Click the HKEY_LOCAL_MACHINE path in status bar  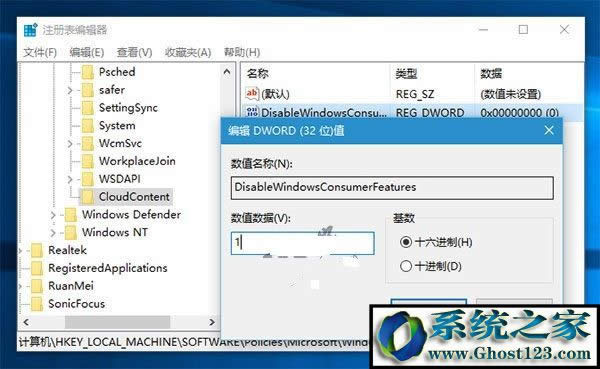pyautogui.click(x=117, y=342)
